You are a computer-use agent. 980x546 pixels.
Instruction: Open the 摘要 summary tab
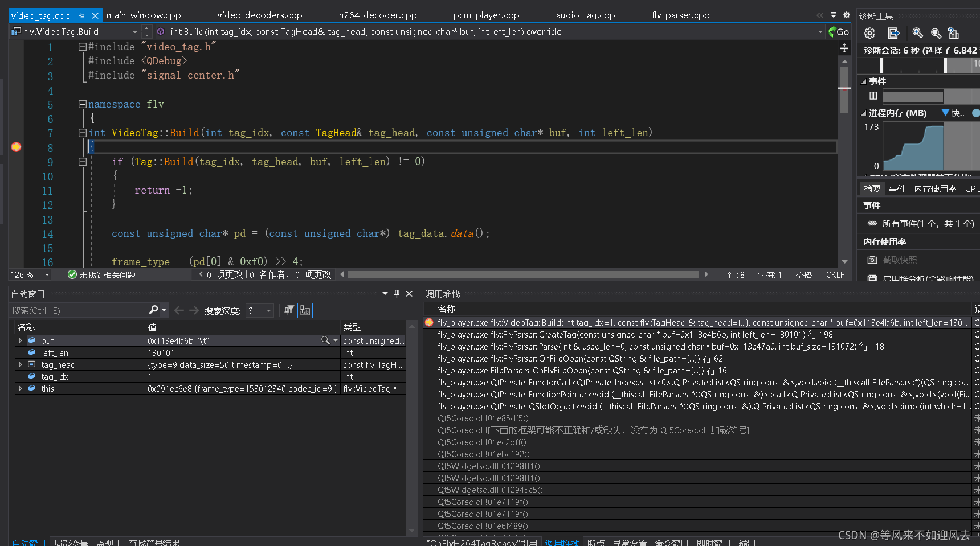[872, 188]
